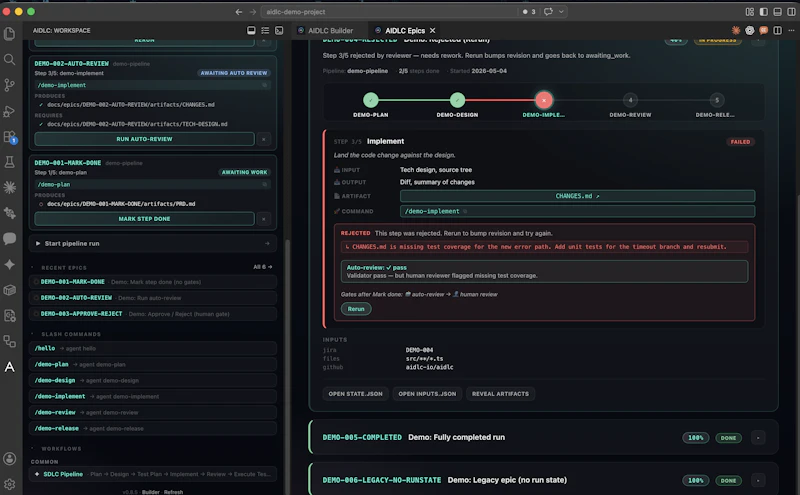Open the chat icon in the title bar

(x=548, y=12)
